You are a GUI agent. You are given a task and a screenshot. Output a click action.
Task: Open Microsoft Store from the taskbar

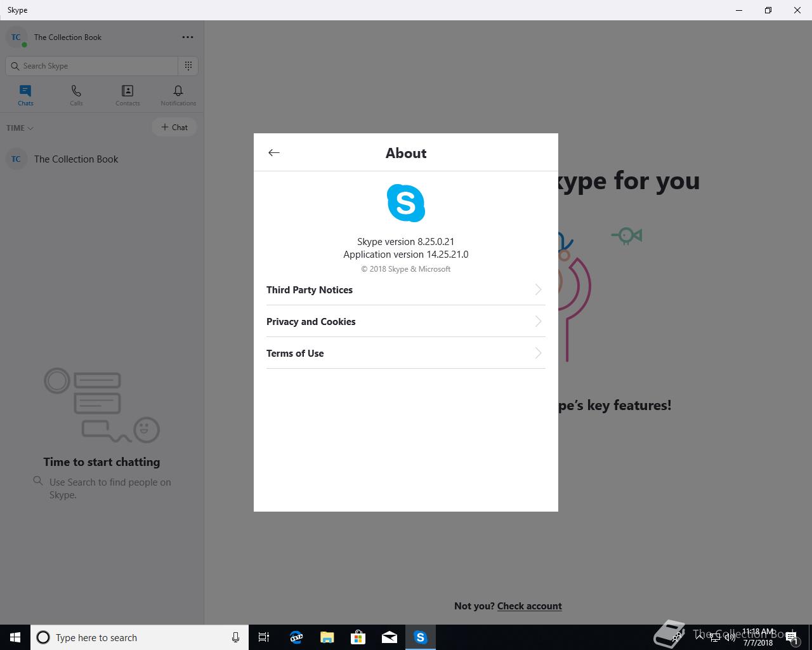(x=358, y=637)
